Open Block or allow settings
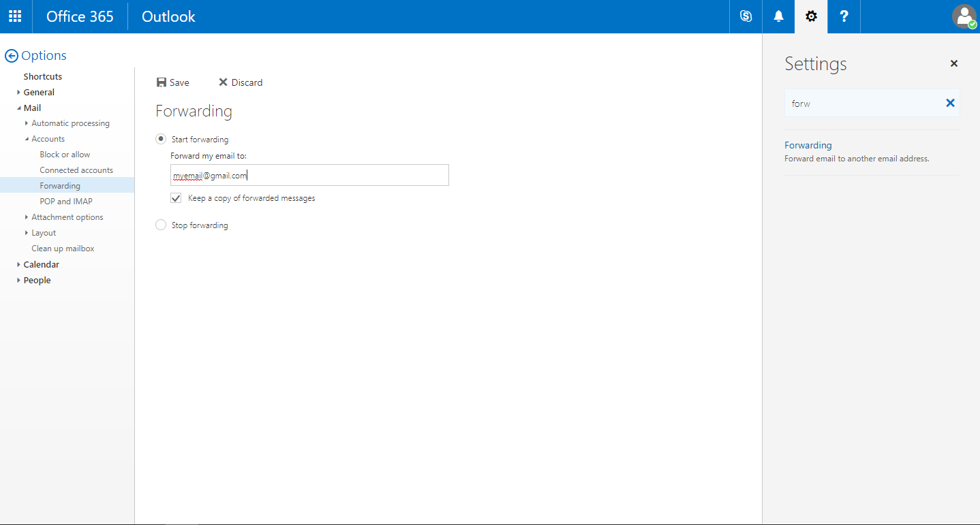This screenshot has height=525, width=980. [x=65, y=155]
